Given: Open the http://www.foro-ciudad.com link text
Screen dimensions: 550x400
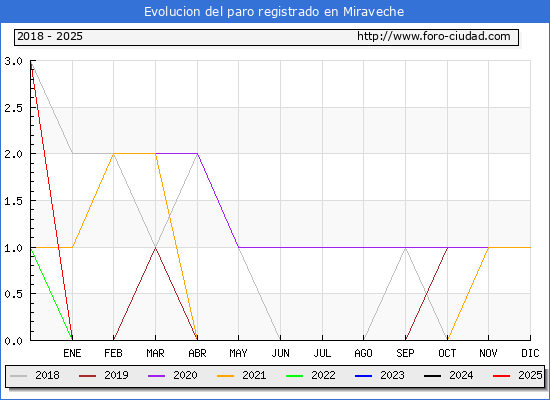Looking at the screenshot, I should point(434,36).
